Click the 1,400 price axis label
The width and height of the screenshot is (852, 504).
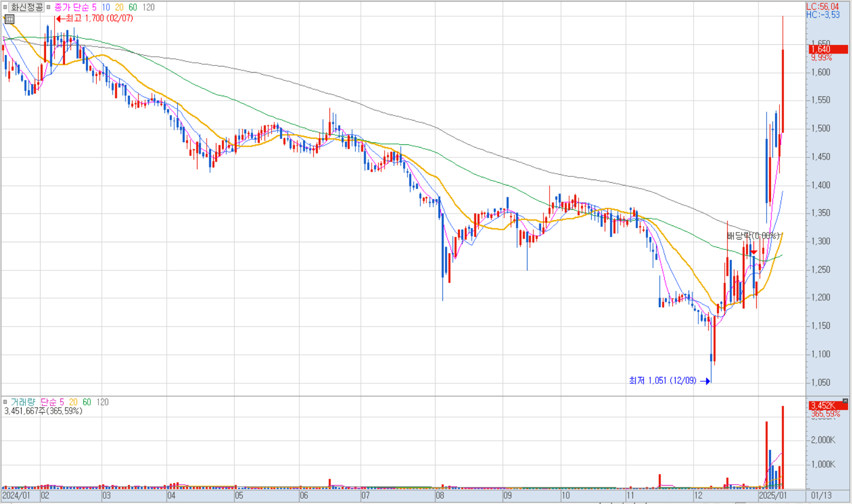(820, 185)
